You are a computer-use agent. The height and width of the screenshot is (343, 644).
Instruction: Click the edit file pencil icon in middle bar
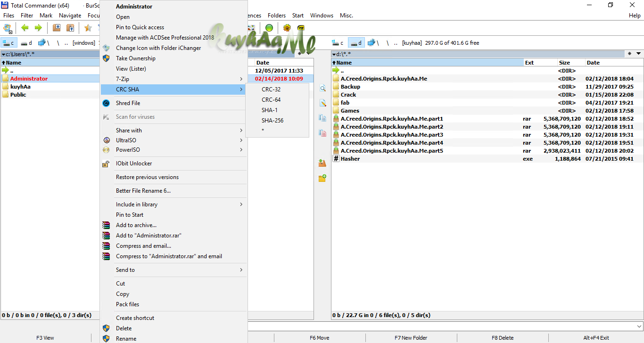(x=322, y=103)
